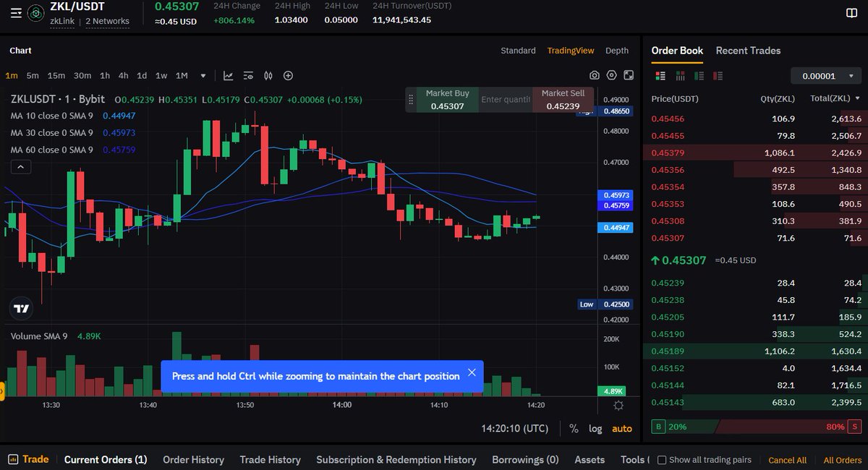Viewport: 868px width, 470px height.
Task: Open the price scale settings gear
Action: point(618,406)
